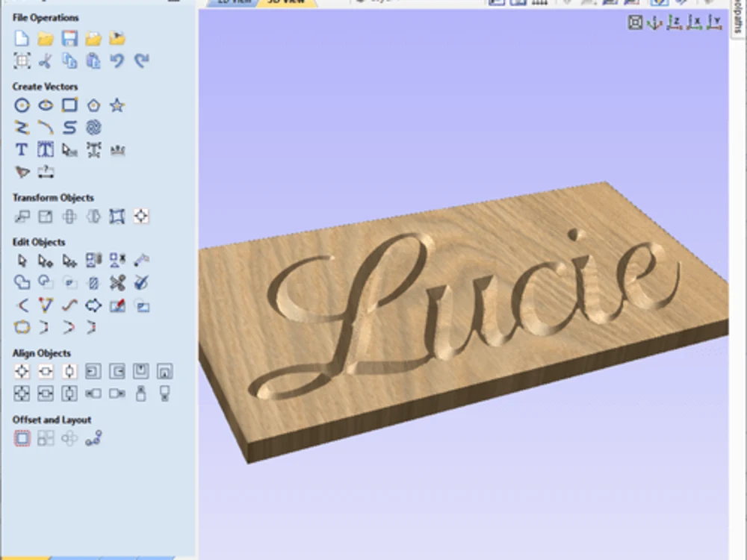Select the Draw Rectangle tool
The height and width of the screenshot is (560, 747).
pos(69,105)
